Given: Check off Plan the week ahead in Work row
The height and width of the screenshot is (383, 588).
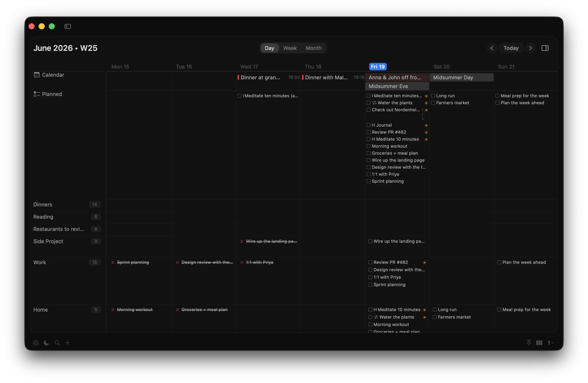Looking at the screenshot, I should click(499, 262).
